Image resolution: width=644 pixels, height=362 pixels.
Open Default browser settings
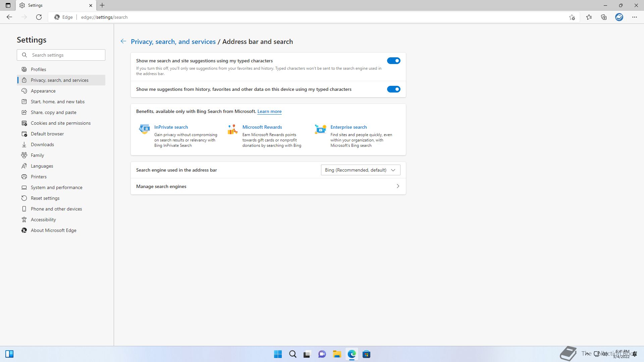tap(61, 134)
